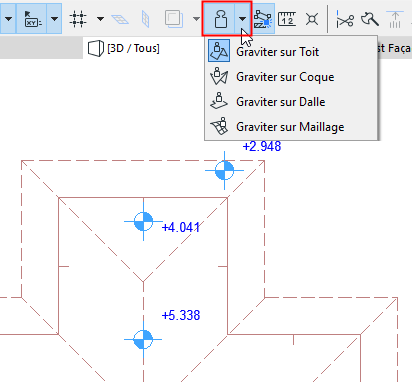
Task: Open the XY coordinate options dropdown
Action: tap(54, 19)
